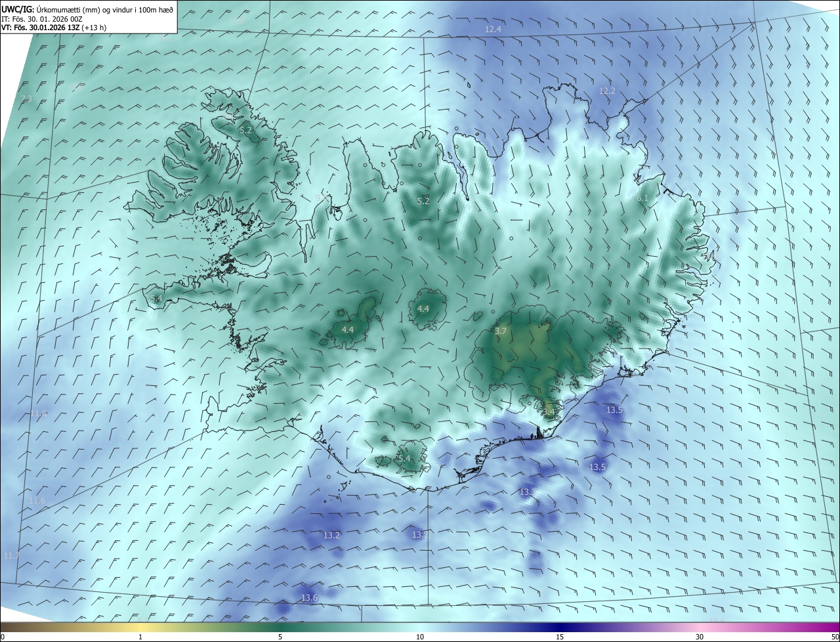This screenshot has height=642, width=840.
Task: Click the 6.1 value in the east
Action: coord(642,198)
